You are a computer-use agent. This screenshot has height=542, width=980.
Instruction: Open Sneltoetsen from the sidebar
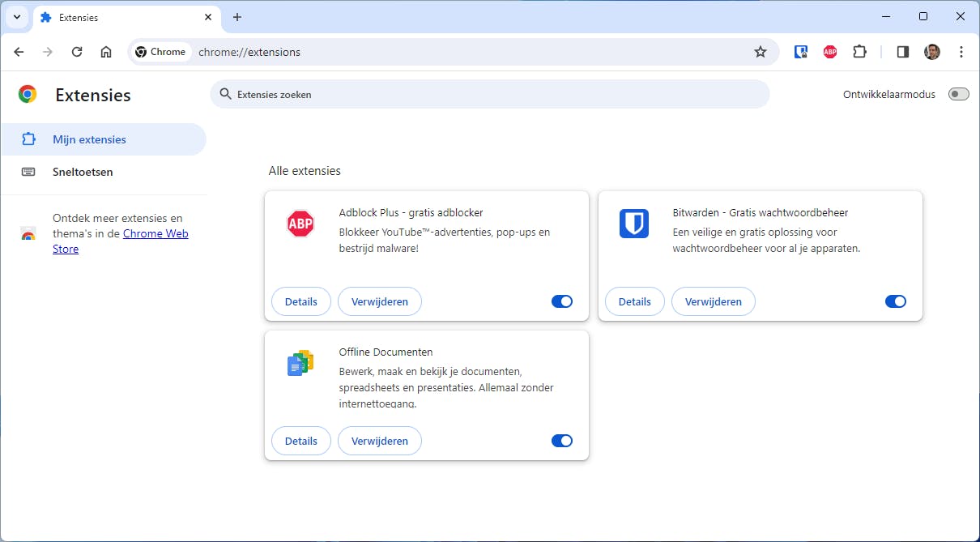(83, 171)
